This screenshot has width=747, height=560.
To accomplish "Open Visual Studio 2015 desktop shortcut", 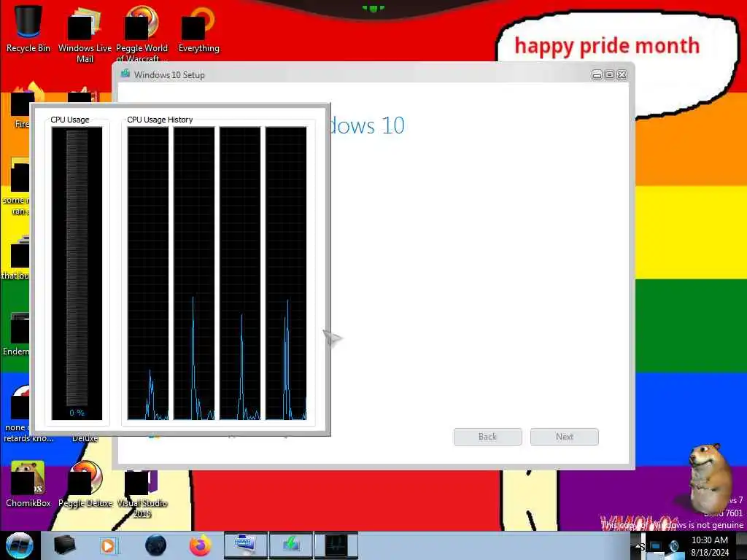I will pyautogui.click(x=142, y=494).
